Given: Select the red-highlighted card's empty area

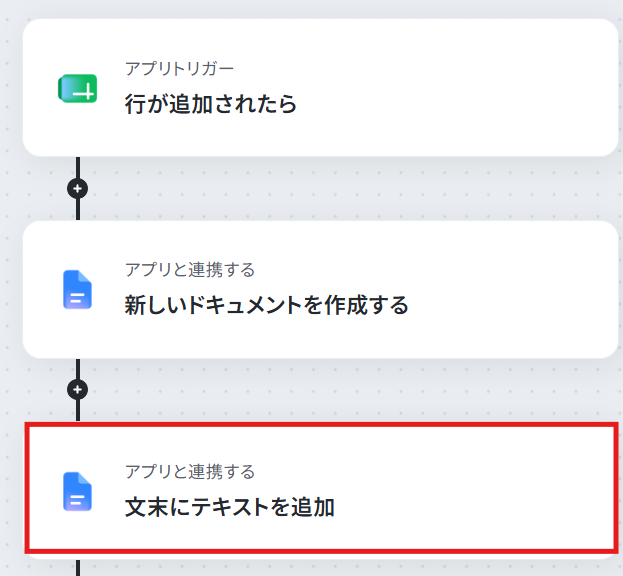Looking at the screenshot, I should (x=477, y=489).
